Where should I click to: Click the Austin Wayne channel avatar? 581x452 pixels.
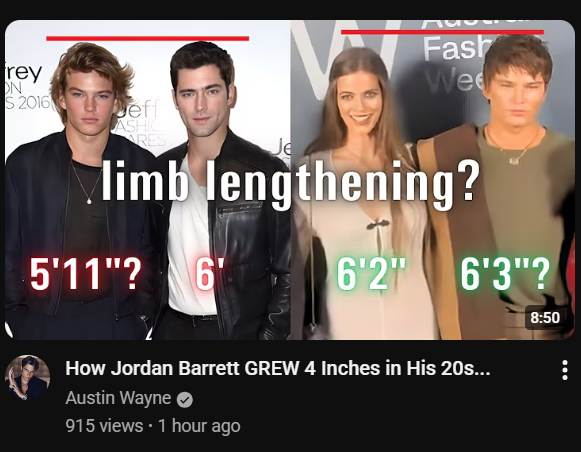click(27, 378)
